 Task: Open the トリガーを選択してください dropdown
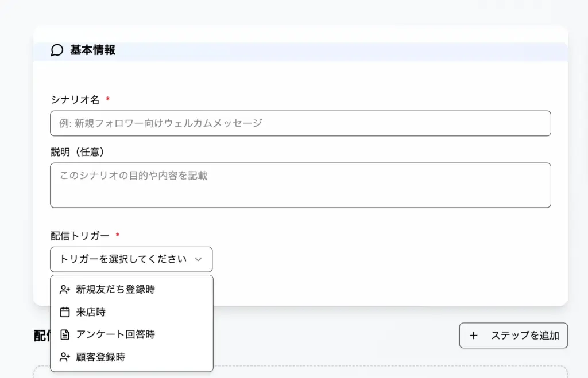[x=131, y=259]
